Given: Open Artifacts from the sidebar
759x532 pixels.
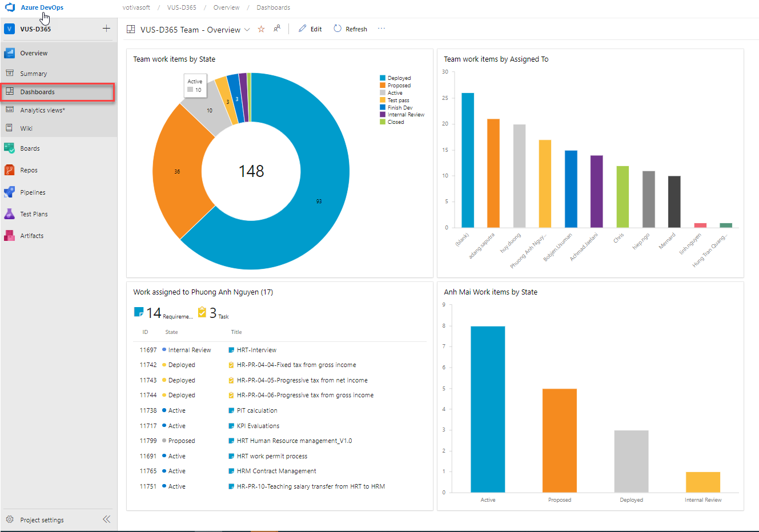Looking at the screenshot, I should (31, 236).
